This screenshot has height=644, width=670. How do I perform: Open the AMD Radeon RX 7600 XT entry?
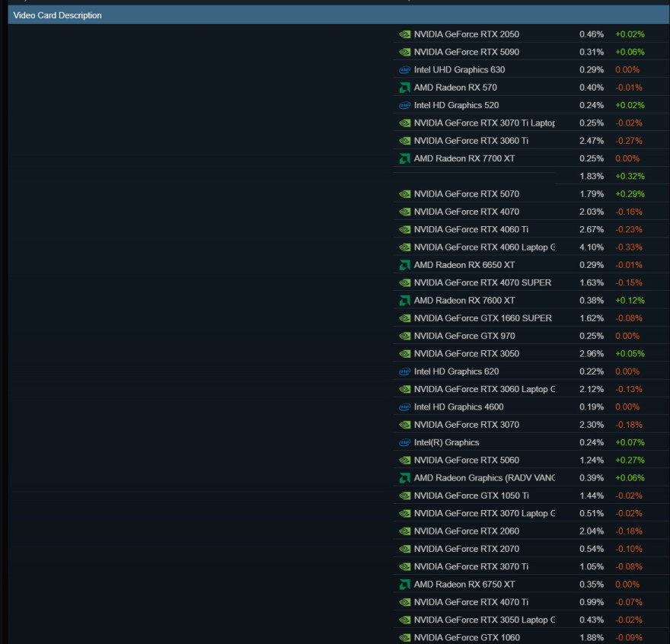(x=464, y=301)
